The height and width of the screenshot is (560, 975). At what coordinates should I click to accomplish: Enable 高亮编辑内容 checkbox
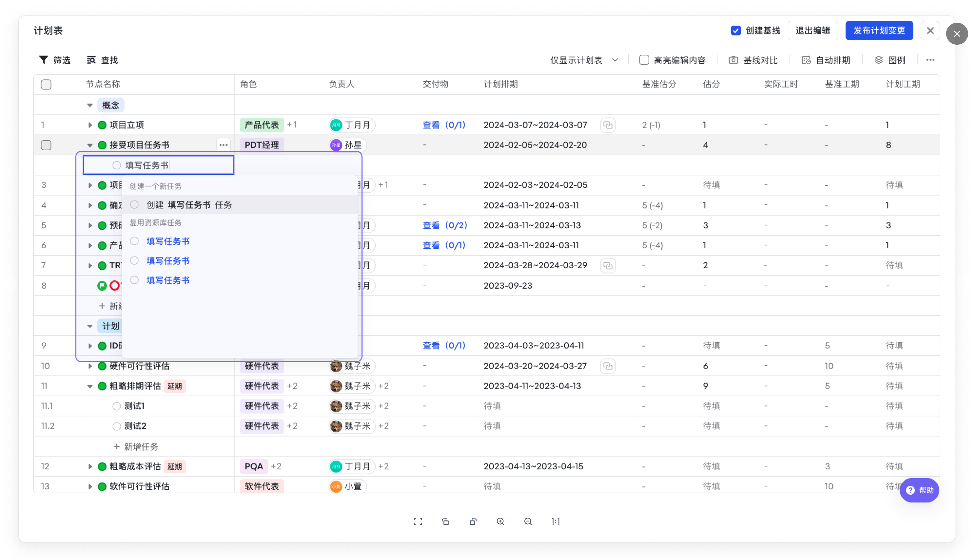click(644, 60)
